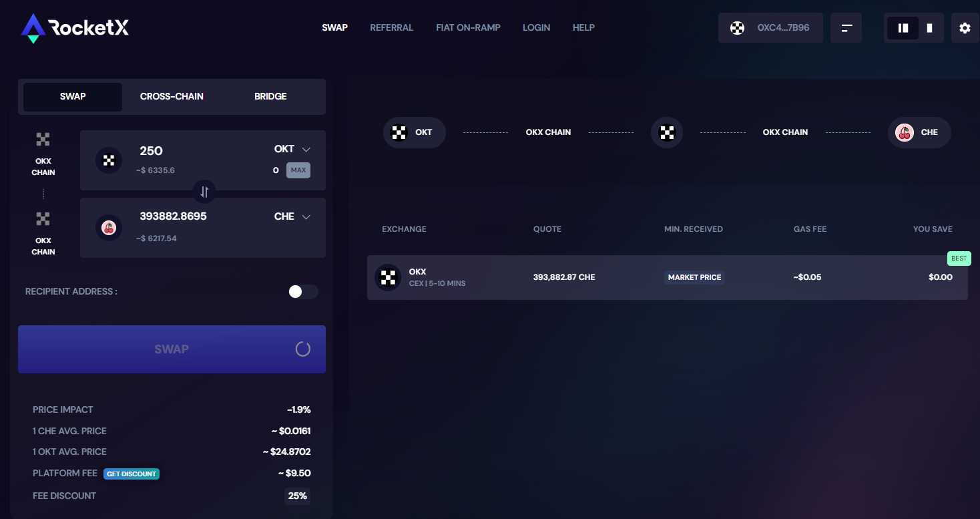Open the FIAT ON-RAMP menu item
The image size is (980, 519).
point(468,27)
